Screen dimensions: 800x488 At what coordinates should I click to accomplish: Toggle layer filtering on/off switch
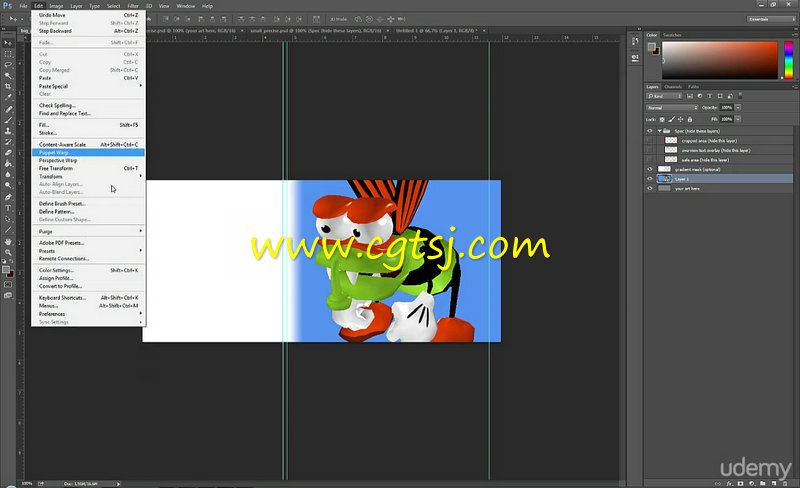click(740, 95)
